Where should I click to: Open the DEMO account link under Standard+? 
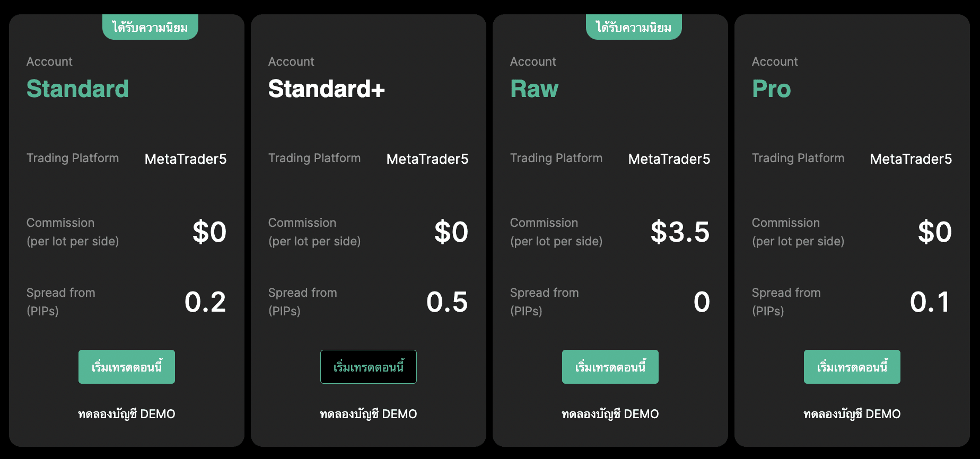pyautogui.click(x=369, y=414)
